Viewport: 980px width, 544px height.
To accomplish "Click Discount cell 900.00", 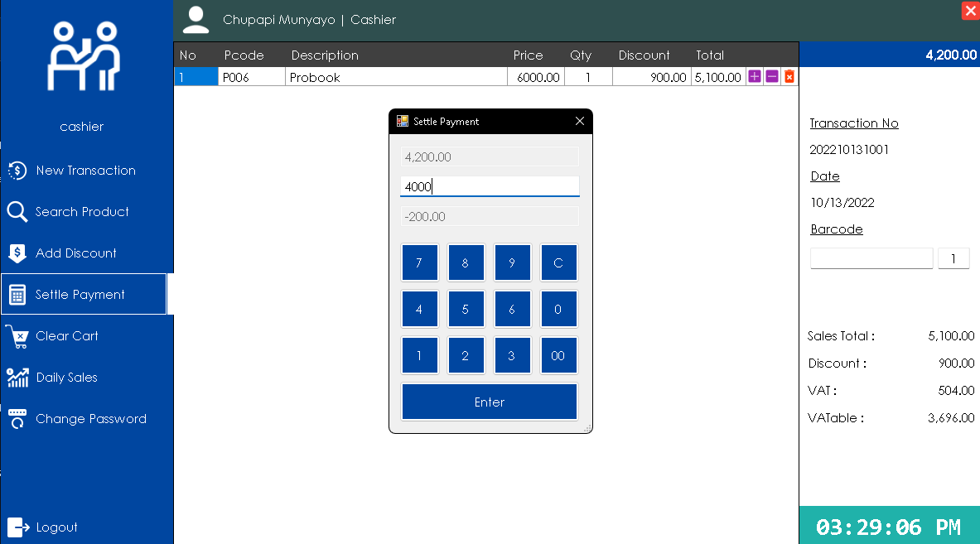I will click(652, 77).
